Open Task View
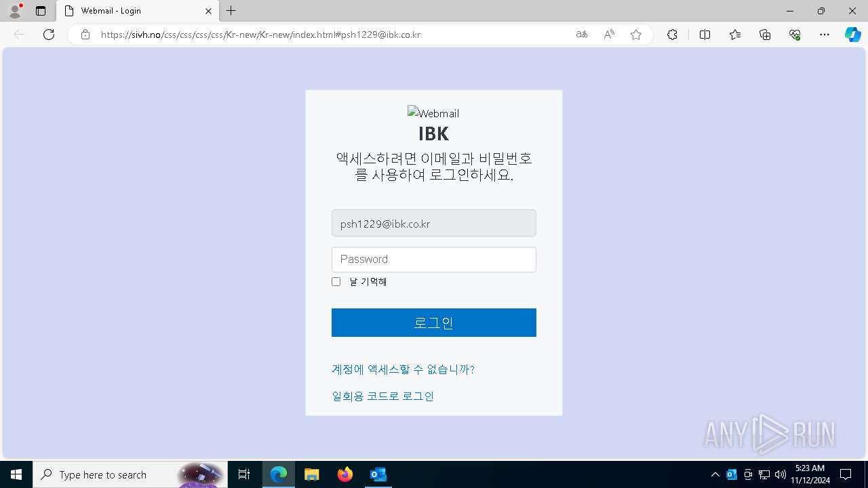868x488 pixels. pos(244,474)
